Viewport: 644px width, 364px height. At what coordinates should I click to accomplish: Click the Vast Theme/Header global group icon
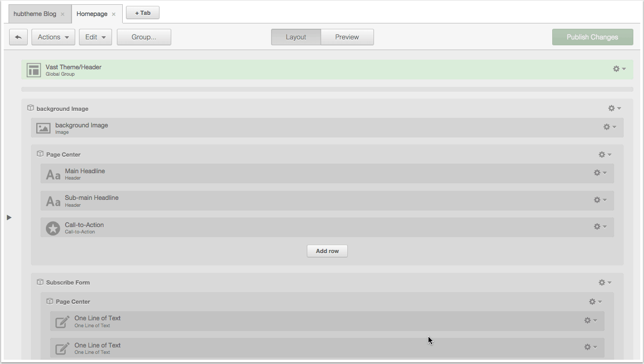pyautogui.click(x=33, y=69)
